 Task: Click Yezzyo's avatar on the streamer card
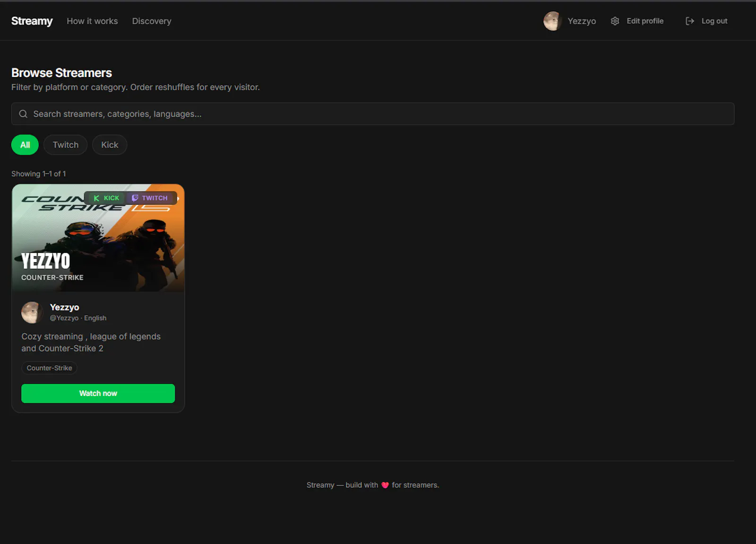pyautogui.click(x=32, y=312)
